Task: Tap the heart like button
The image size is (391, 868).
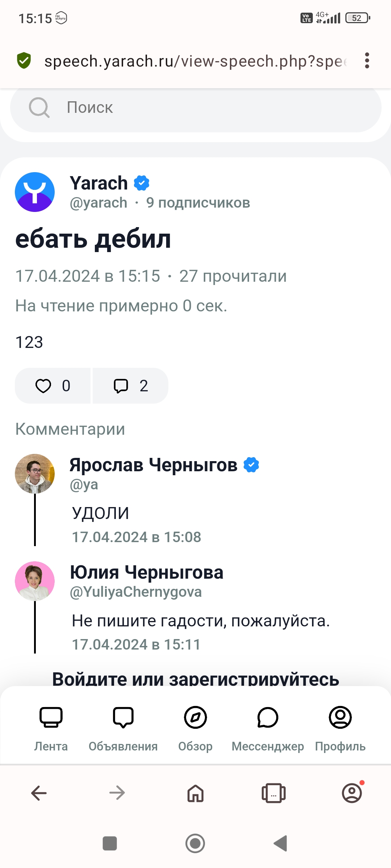Action: click(52, 386)
